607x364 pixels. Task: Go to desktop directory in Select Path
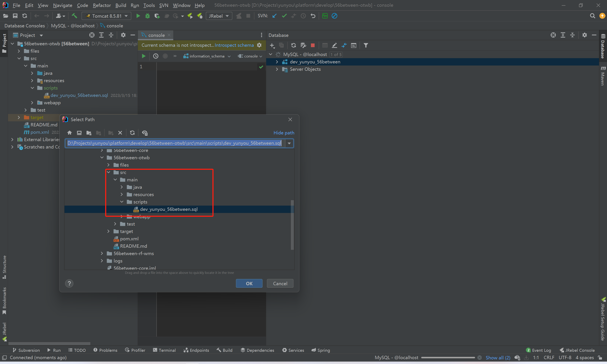tap(79, 133)
